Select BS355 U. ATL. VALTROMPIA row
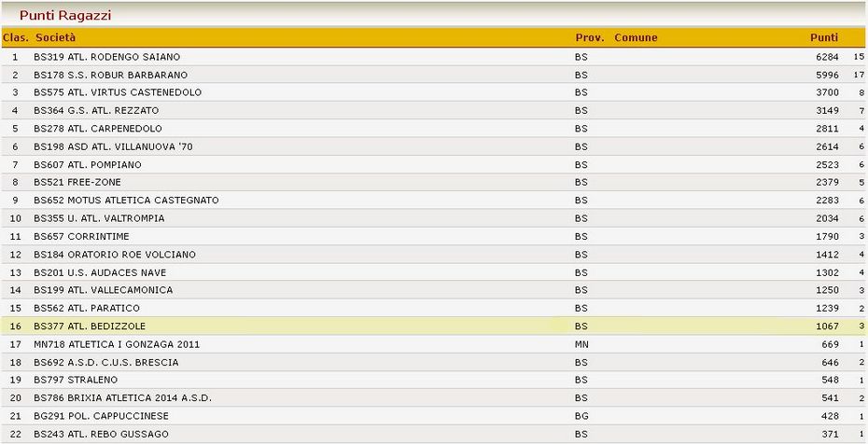868x444 pixels. 434,218
